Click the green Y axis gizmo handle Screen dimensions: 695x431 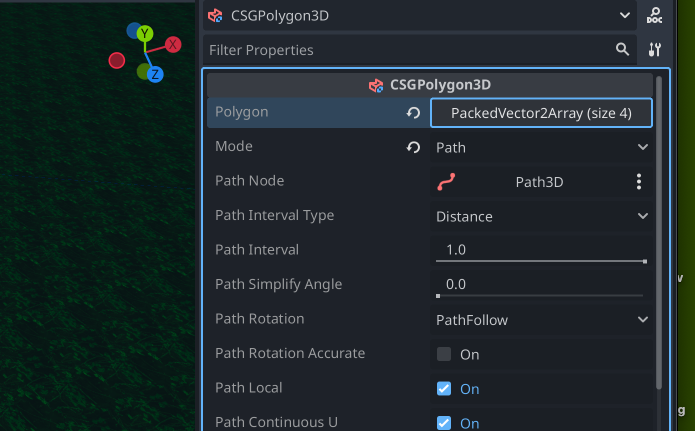[x=144, y=34]
